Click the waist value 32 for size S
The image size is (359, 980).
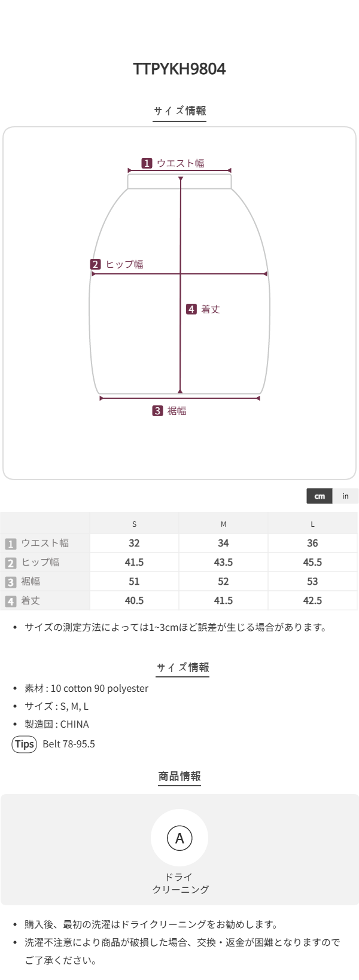pos(134,543)
